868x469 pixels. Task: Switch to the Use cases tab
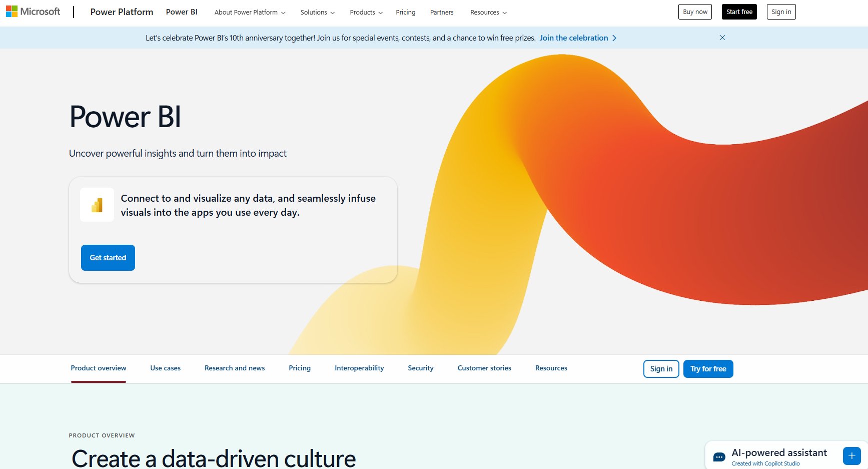pyautogui.click(x=166, y=368)
